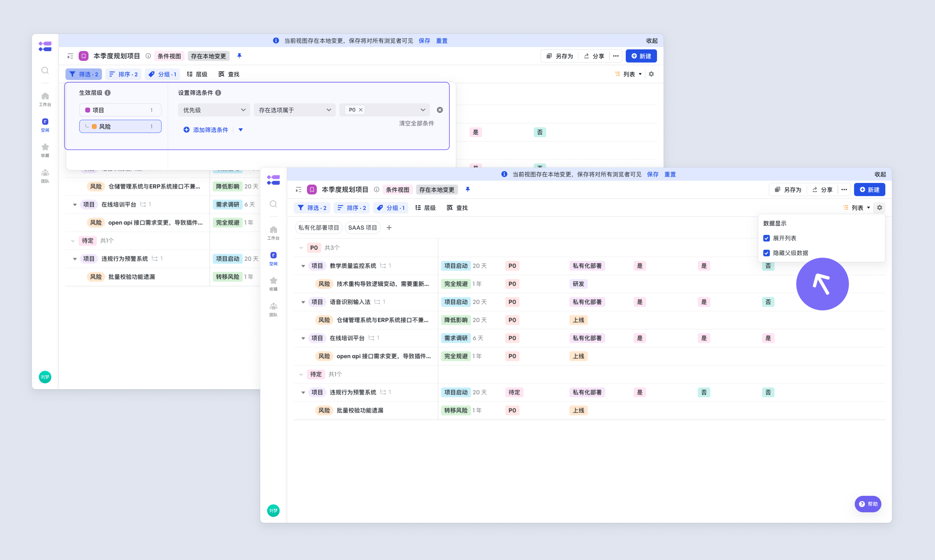Open the 存在选项属于 operator dropdown
Screen dimensions: 935x560
click(x=295, y=110)
